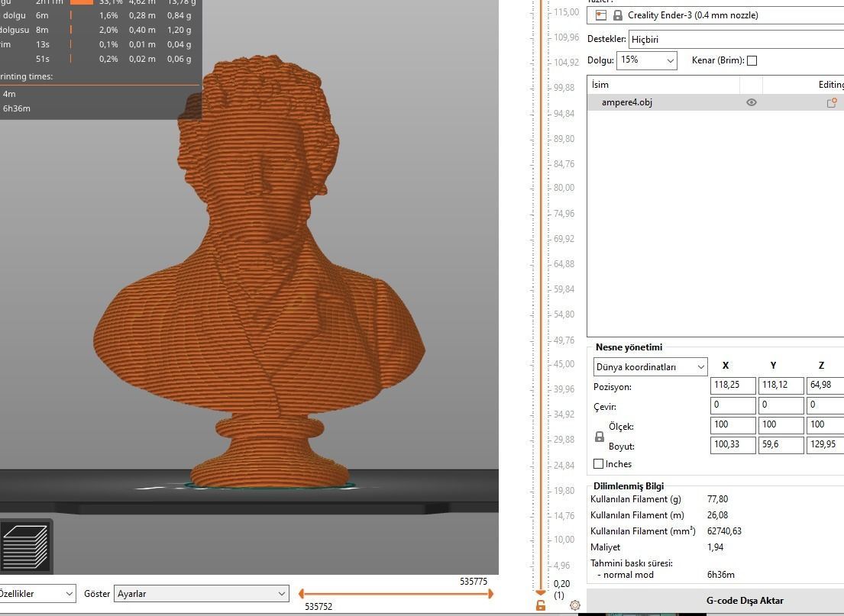Toggle visibility eye of ampere4.obj
844x616 pixels.
click(x=752, y=102)
